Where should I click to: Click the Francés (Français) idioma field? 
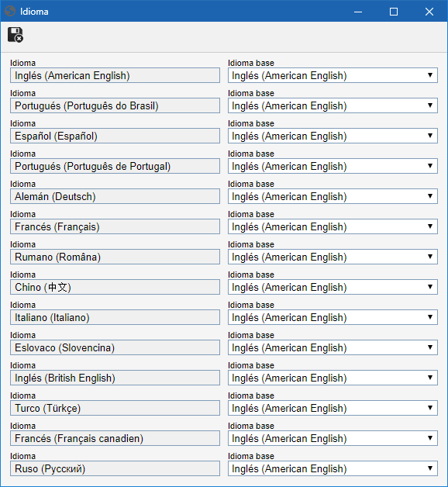(115, 226)
